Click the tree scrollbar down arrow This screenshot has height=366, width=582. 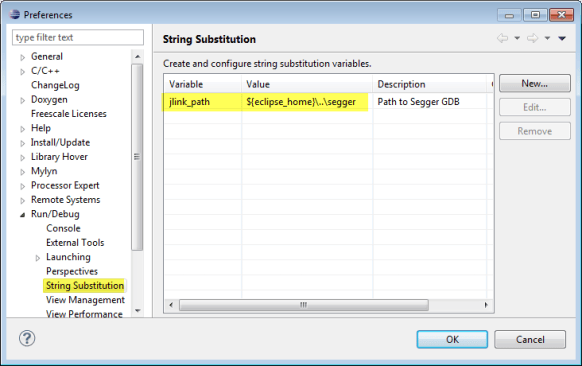coord(137,311)
